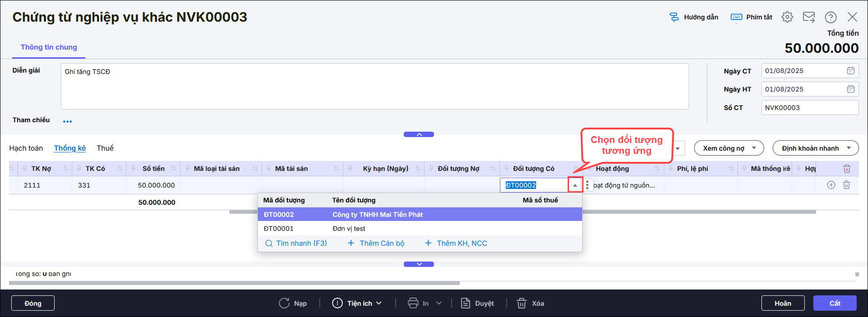The image size is (868, 317).
Task: Sort the TK Nợ column
Action: coord(65,169)
